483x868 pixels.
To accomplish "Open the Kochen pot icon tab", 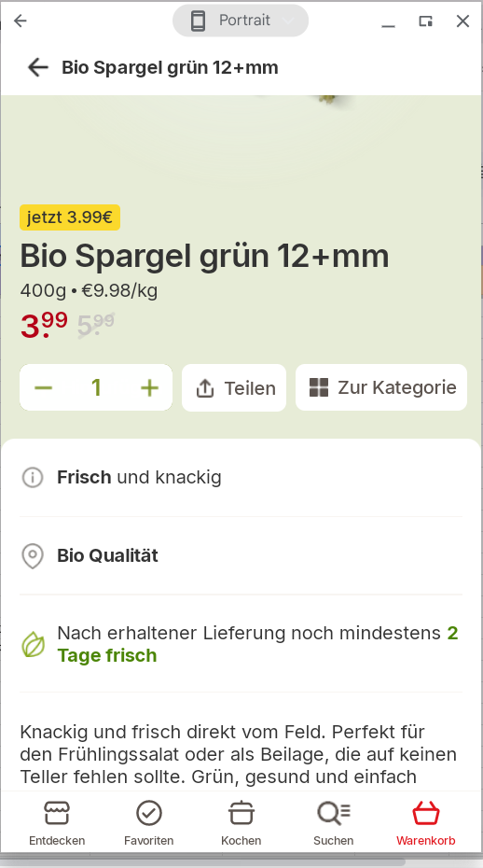I will pos(241,823).
